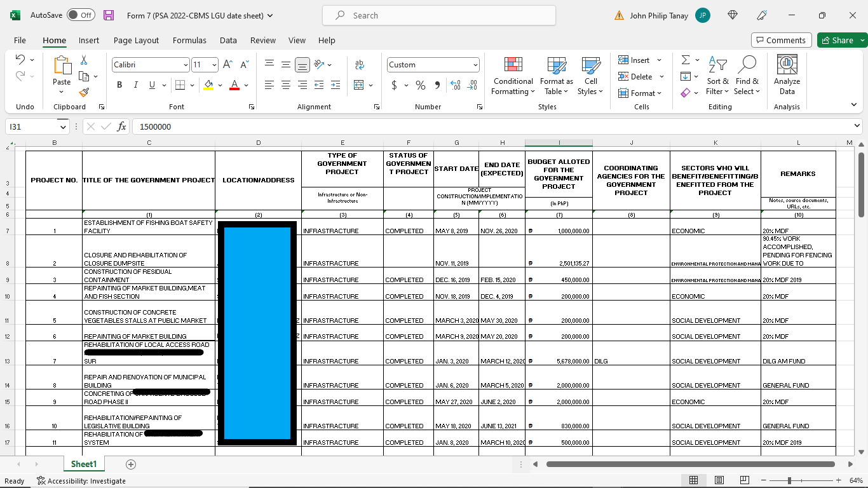Click the Cut scissors icon
Image resolution: width=868 pixels, height=488 pixels.
coord(84,60)
